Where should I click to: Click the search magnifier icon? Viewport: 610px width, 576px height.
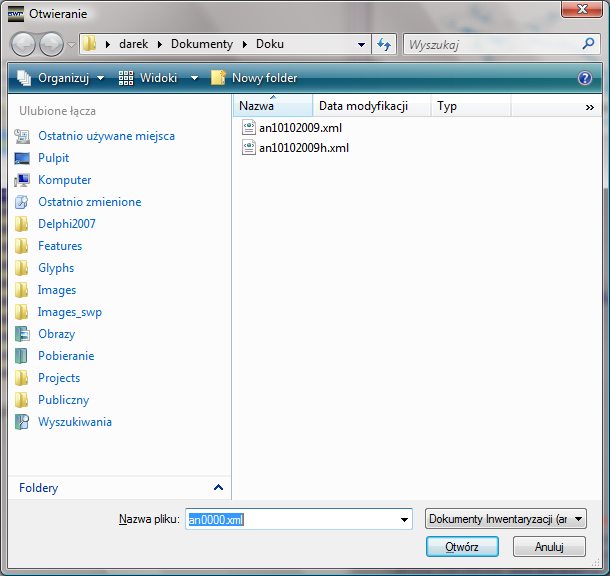588,45
